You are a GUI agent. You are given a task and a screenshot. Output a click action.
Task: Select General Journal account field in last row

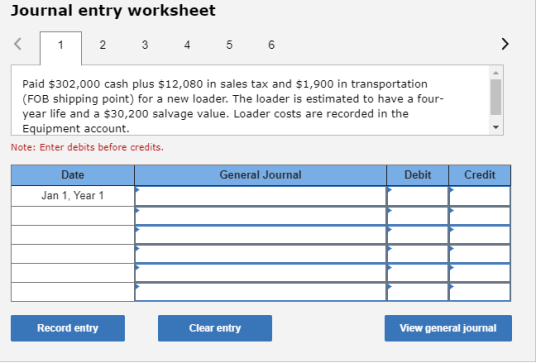point(260,292)
